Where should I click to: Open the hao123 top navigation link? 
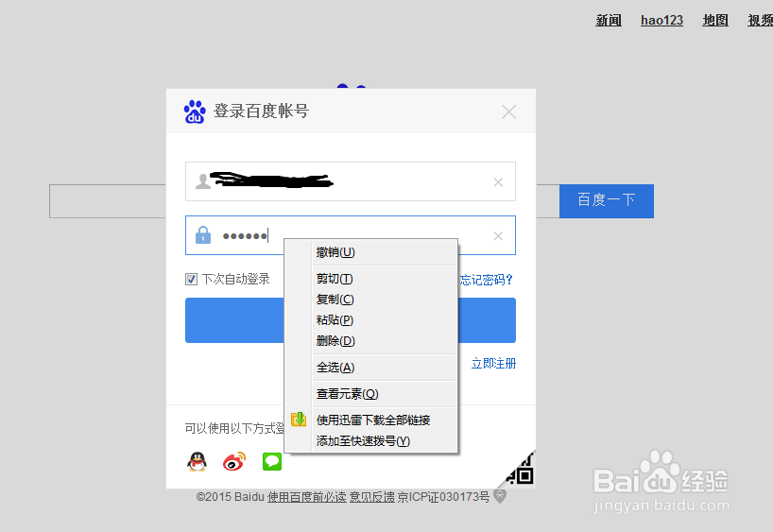(661, 20)
